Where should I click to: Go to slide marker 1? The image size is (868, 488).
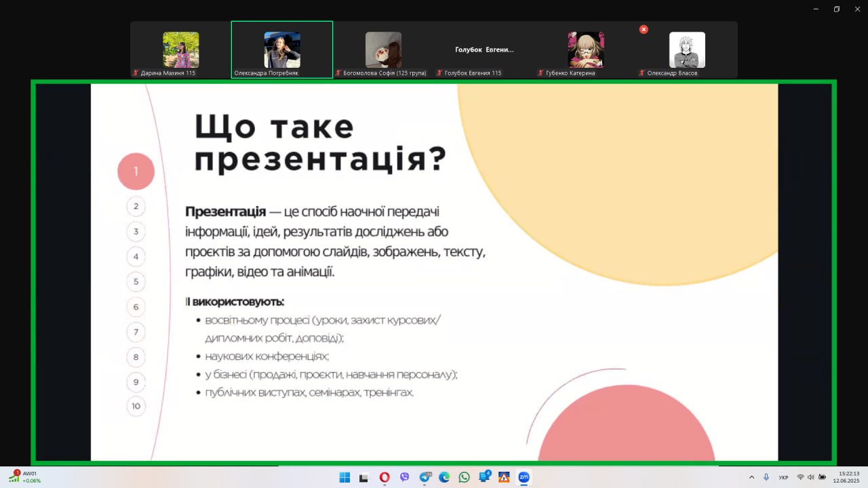coord(136,171)
